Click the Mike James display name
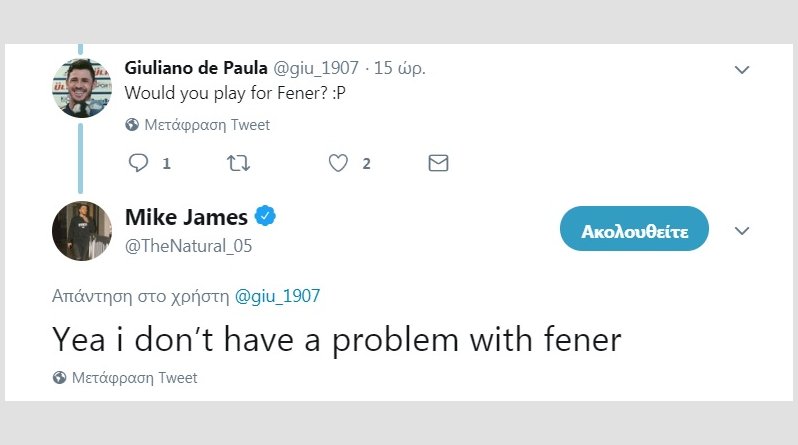The width and height of the screenshot is (798, 445). (x=186, y=217)
